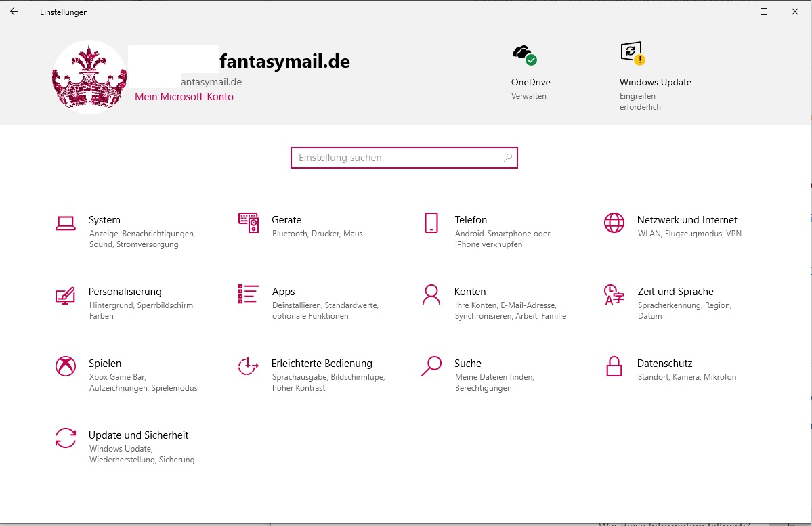The width and height of the screenshot is (812, 526).
Task: Click the Datenschutz padlock icon
Action: (614, 366)
